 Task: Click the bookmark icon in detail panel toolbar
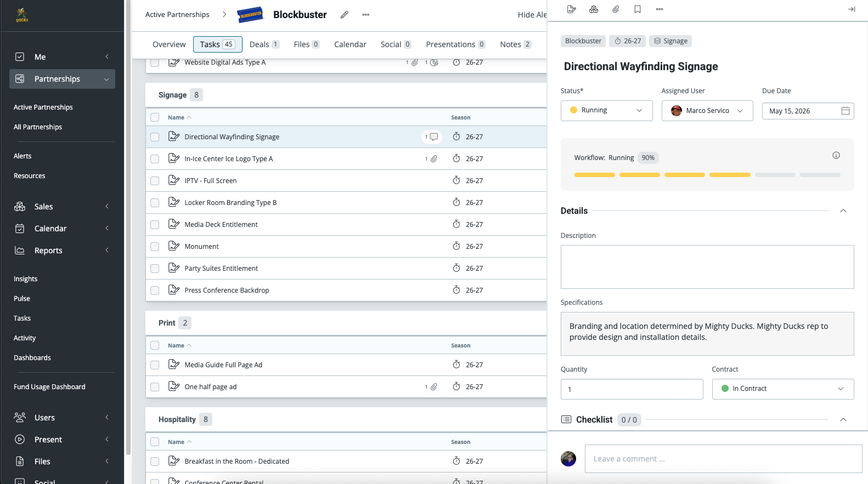pos(638,9)
